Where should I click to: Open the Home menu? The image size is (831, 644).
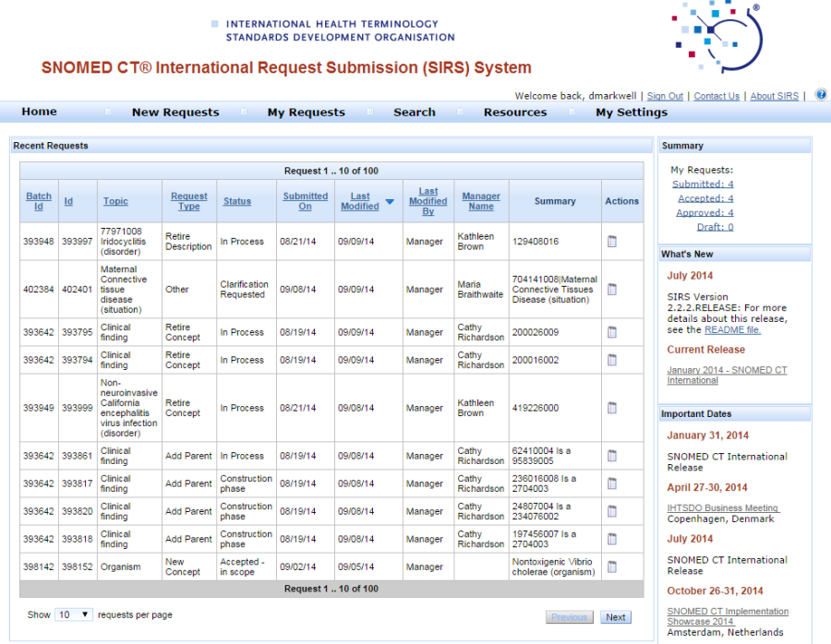point(39,112)
